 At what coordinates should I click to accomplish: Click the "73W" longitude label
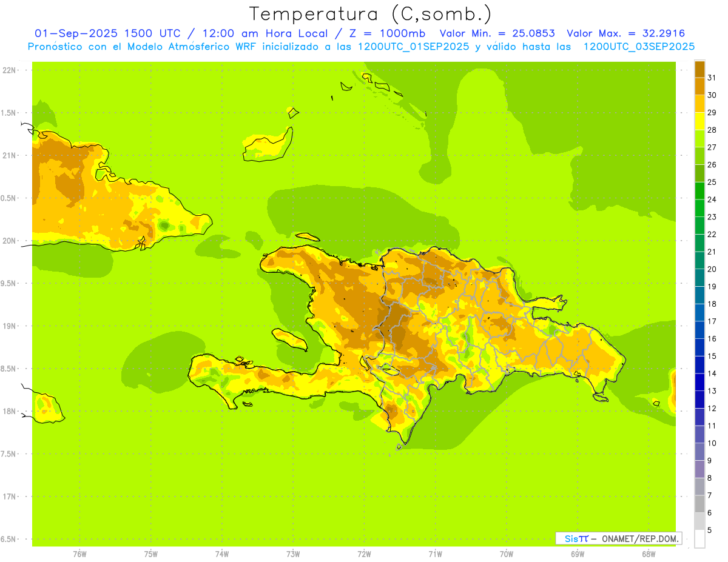click(293, 554)
